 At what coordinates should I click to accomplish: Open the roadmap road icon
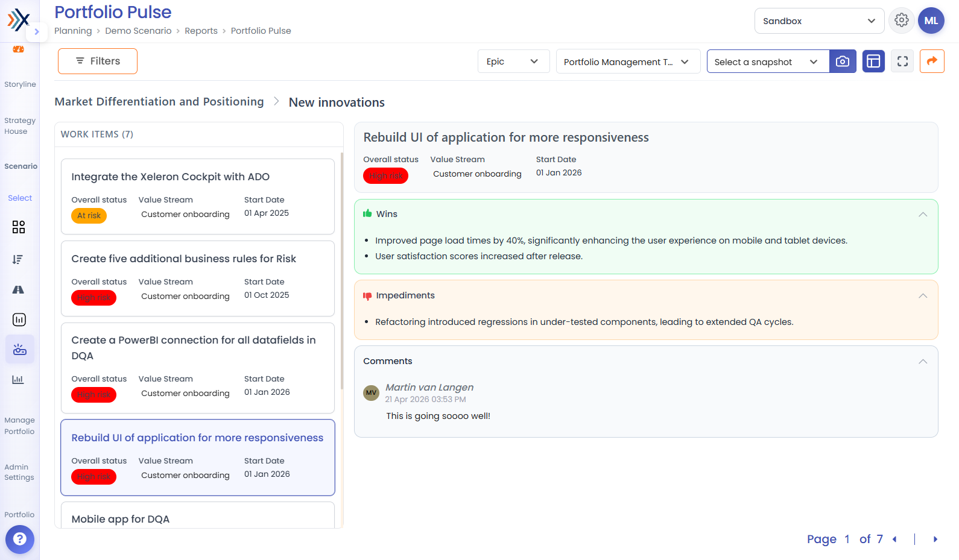(19, 289)
